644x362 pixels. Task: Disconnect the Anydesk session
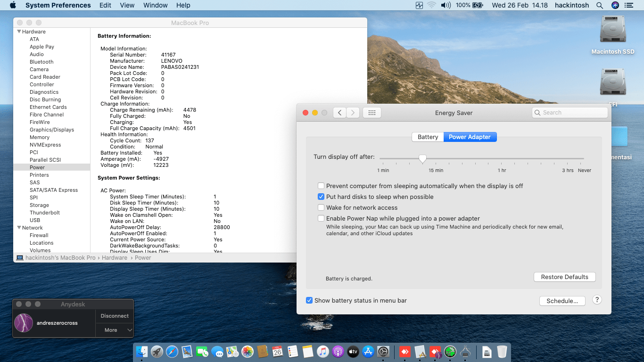pos(115,316)
